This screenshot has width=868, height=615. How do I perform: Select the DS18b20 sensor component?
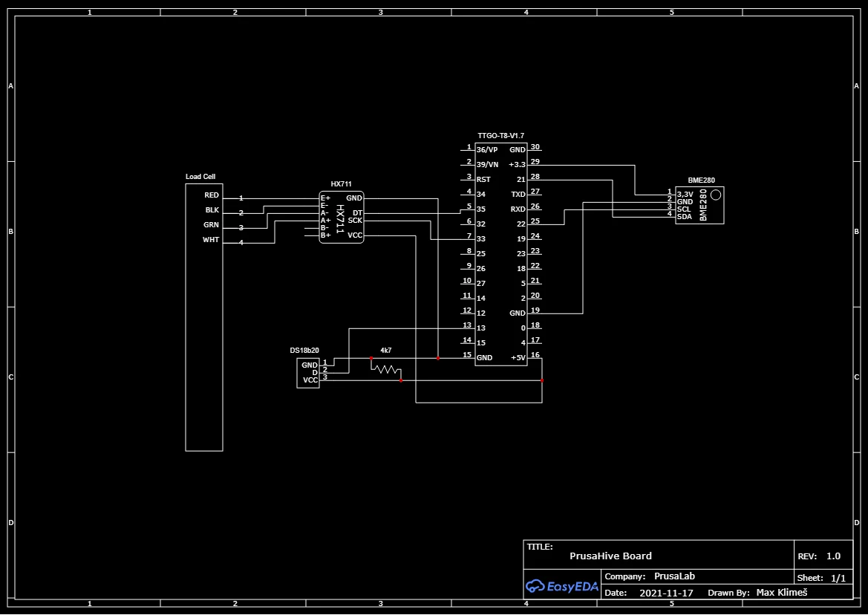click(x=308, y=373)
